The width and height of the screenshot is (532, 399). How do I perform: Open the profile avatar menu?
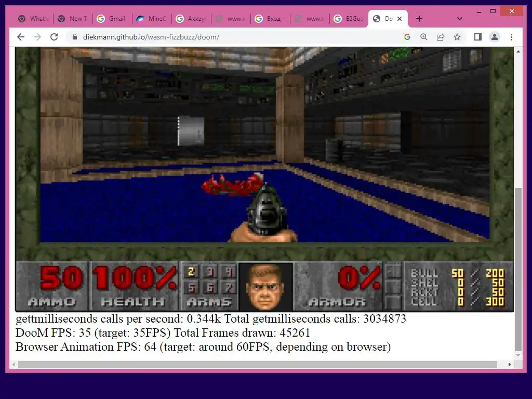[x=495, y=37]
